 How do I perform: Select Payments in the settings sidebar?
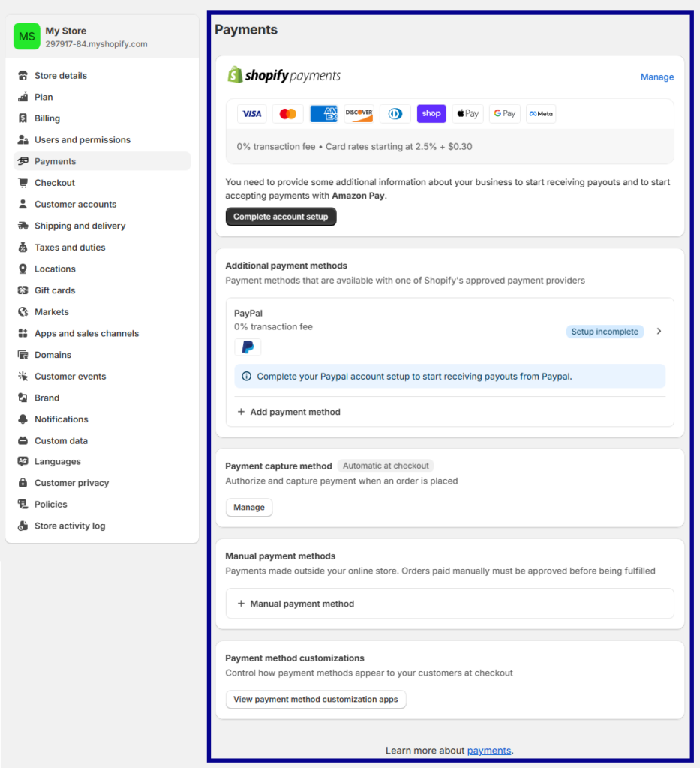pyautogui.click(x=102, y=161)
